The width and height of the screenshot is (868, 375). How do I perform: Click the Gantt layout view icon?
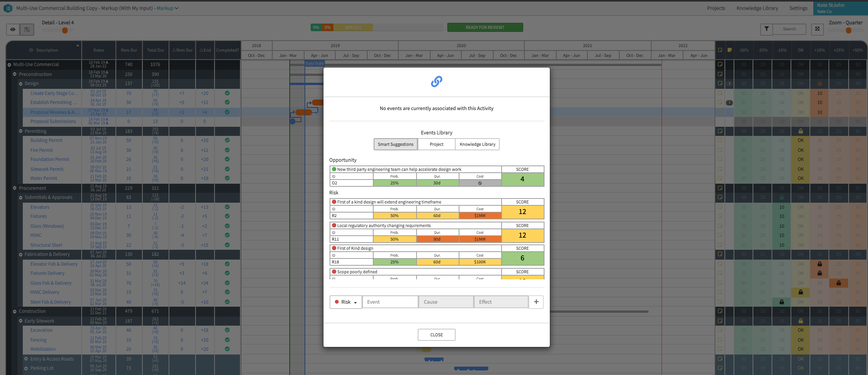[x=27, y=29]
